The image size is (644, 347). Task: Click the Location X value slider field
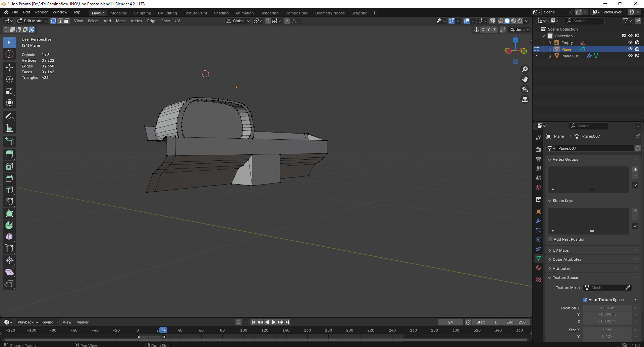pyautogui.click(x=607, y=308)
